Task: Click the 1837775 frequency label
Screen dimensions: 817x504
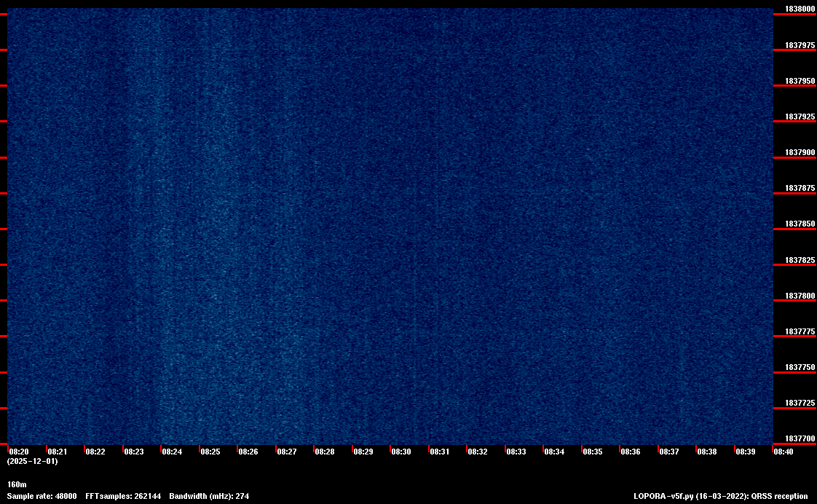Action: pyautogui.click(x=800, y=331)
